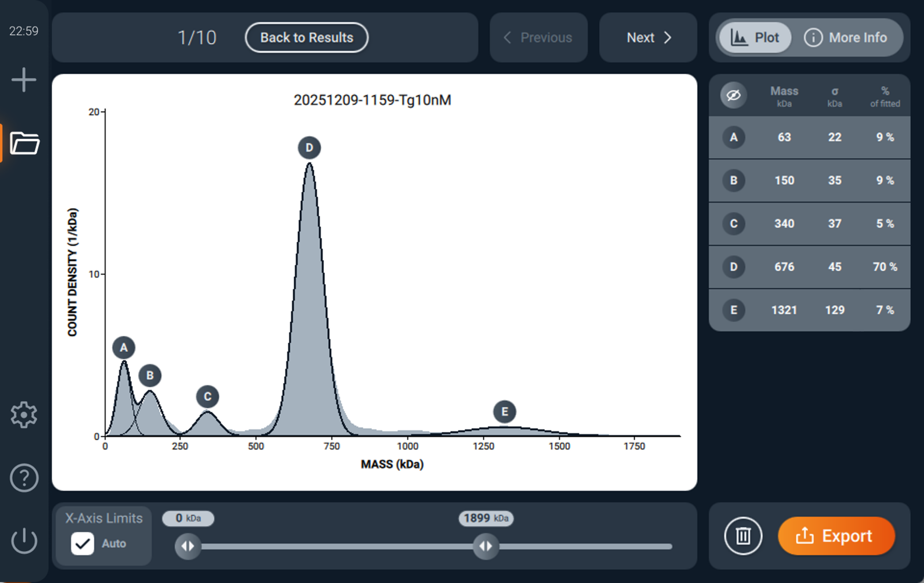Toggle the Auto x-axis limits checkbox

(83, 543)
